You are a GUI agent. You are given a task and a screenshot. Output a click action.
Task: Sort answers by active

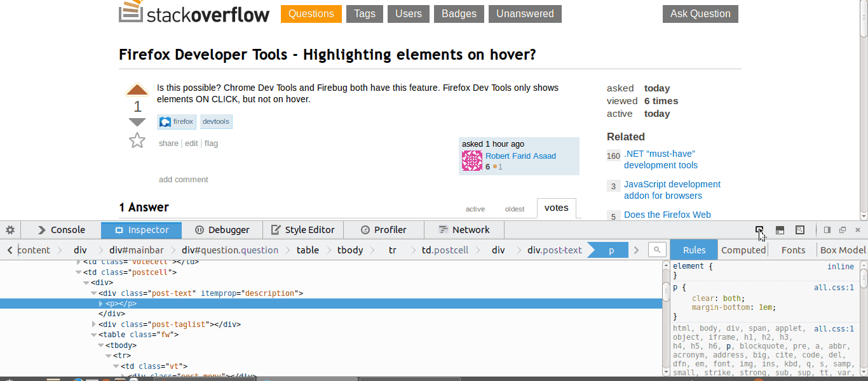(x=475, y=209)
